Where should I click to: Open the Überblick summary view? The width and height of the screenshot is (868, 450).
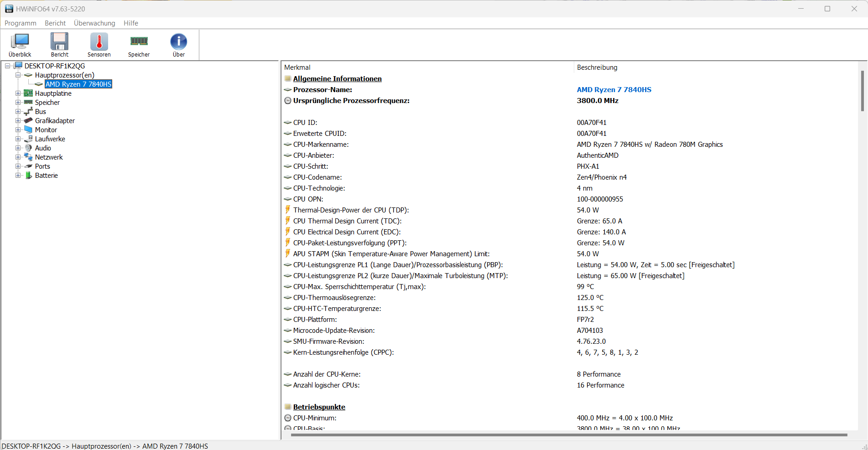(20, 45)
